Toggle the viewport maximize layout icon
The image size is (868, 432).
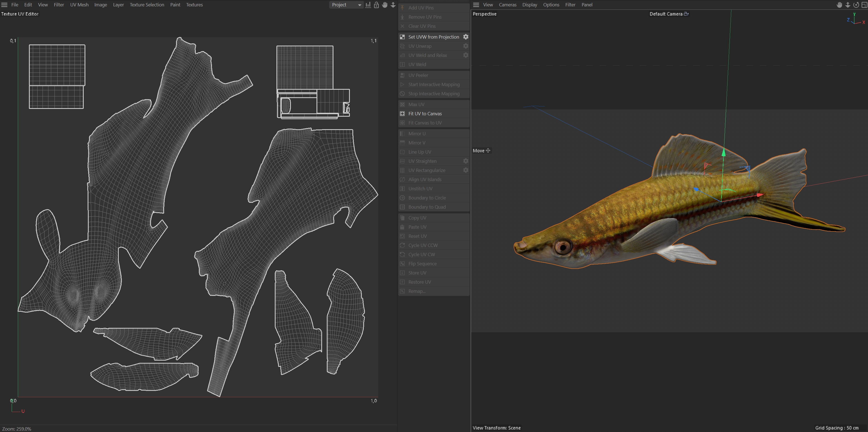pos(864,5)
